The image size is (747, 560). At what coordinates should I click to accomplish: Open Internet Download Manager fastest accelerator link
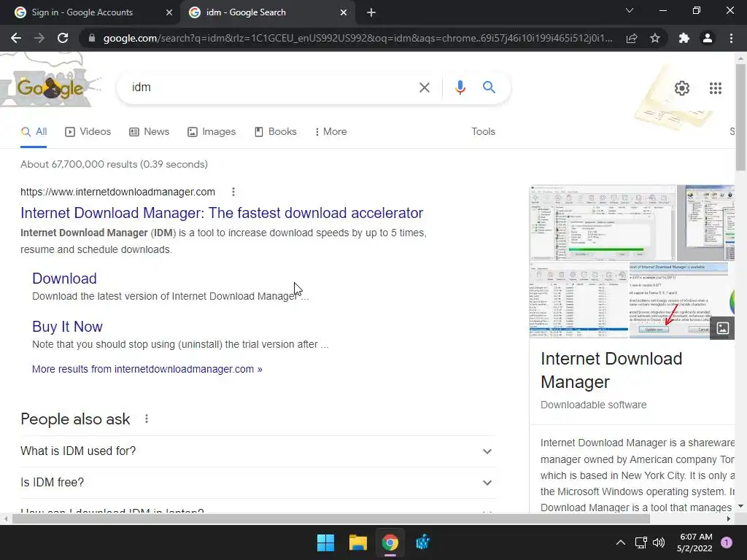click(x=222, y=213)
